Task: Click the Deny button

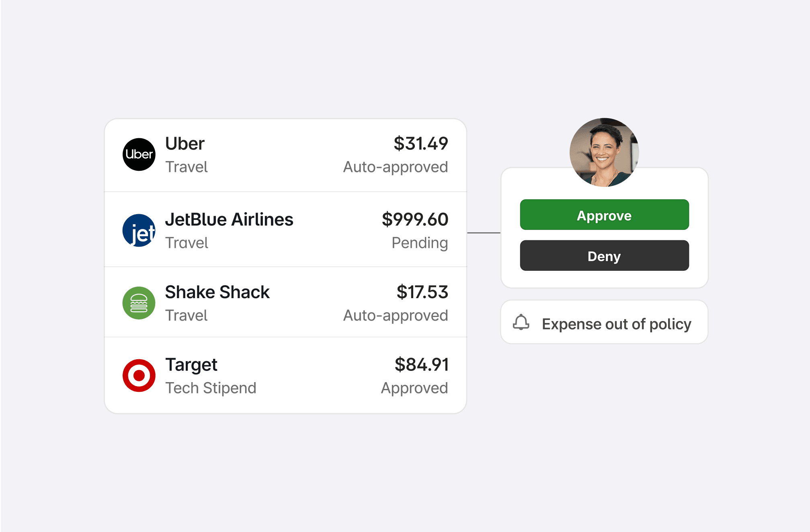Action: tap(604, 256)
